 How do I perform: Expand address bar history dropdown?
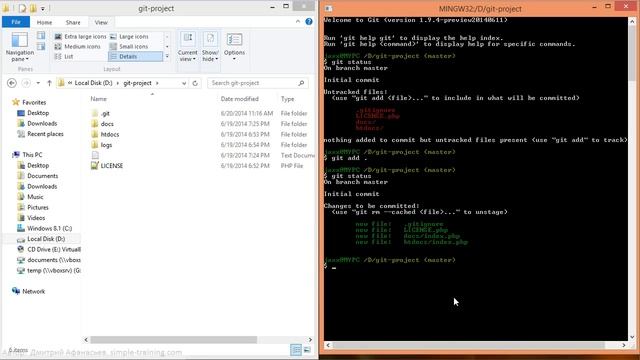click(184, 83)
